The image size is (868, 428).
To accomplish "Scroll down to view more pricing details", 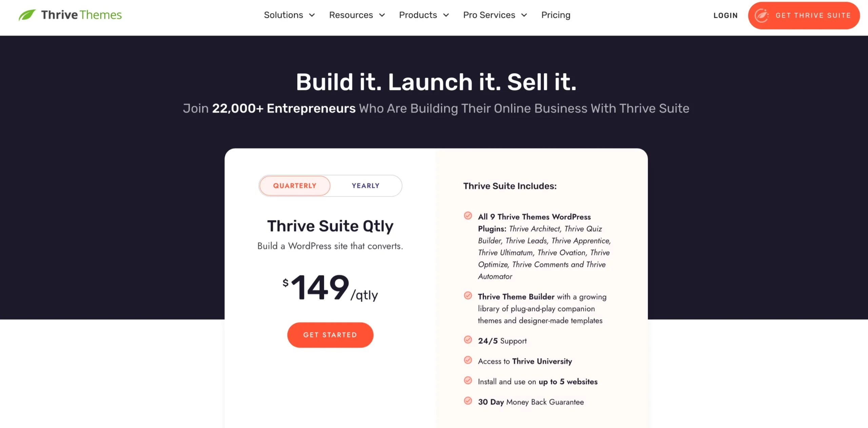I will pos(434,415).
